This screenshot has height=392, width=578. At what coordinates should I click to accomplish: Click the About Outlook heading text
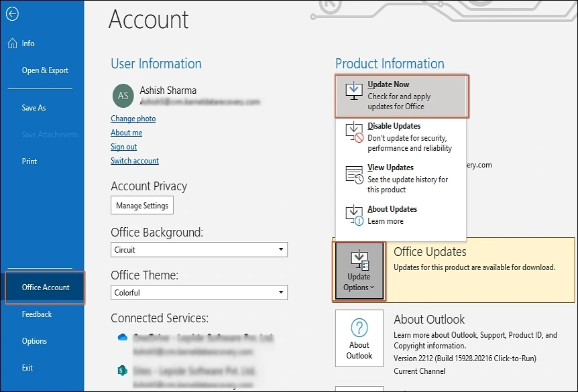pos(429,320)
